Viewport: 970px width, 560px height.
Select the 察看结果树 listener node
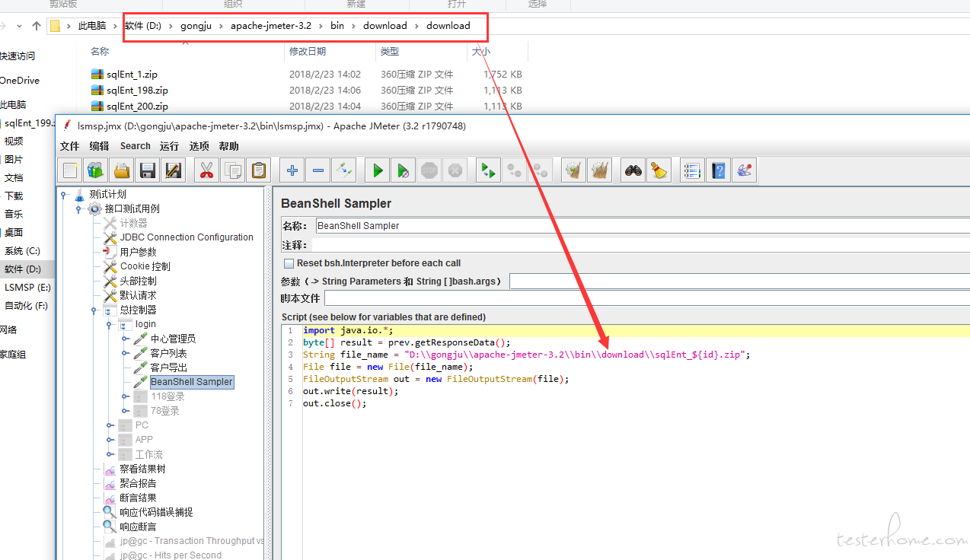[142, 469]
